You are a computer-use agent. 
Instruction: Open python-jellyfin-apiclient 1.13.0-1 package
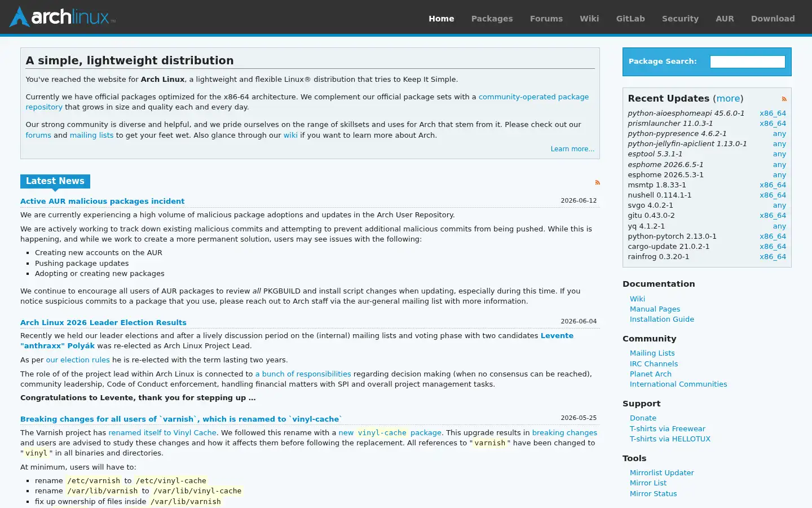point(687,144)
